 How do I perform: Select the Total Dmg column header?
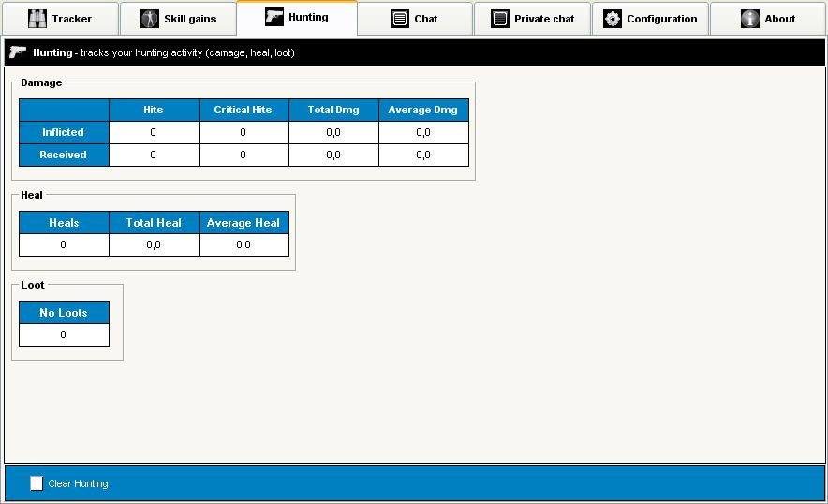333,110
